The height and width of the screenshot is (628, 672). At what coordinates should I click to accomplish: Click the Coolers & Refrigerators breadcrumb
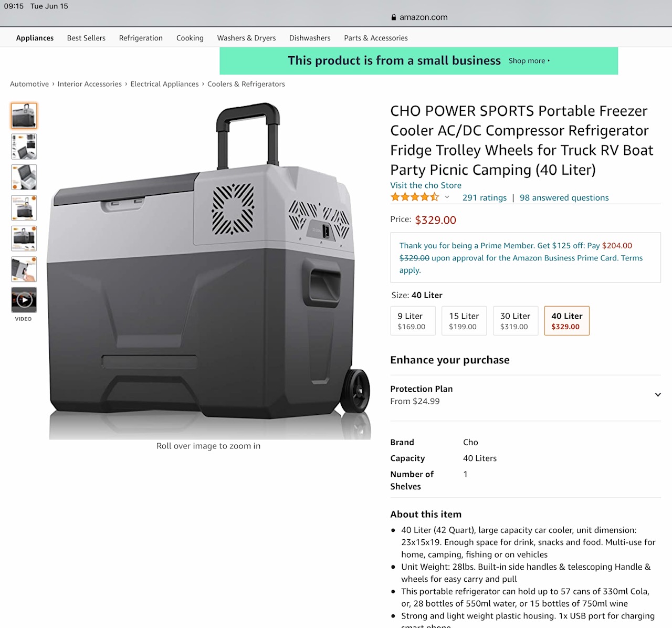[246, 84]
